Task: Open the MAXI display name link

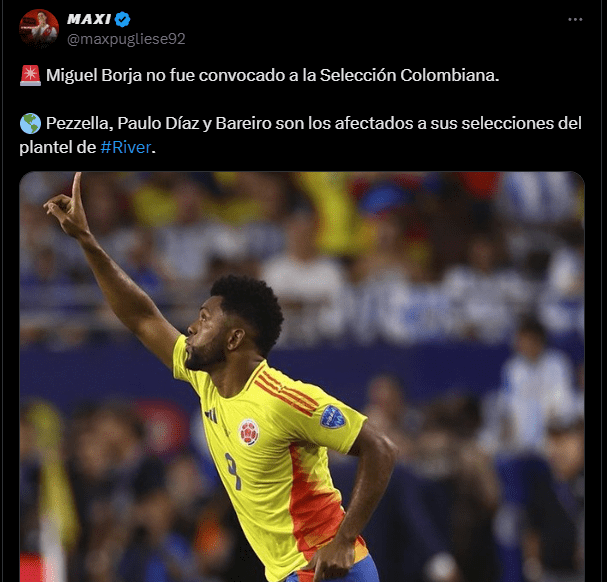Action: [89, 19]
